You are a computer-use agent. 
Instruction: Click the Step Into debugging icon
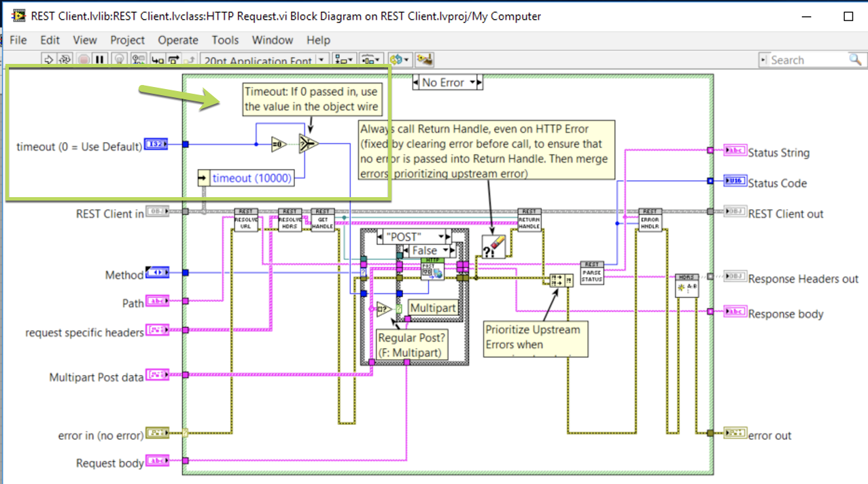pos(156,60)
